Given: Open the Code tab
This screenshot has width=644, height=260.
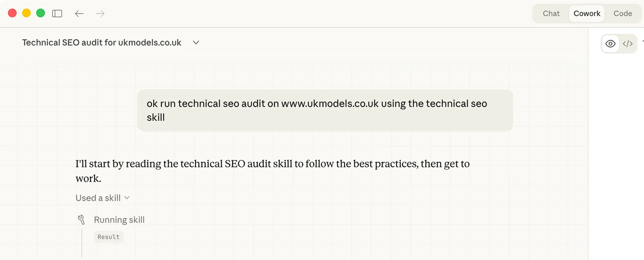Looking at the screenshot, I should pyautogui.click(x=623, y=13).
